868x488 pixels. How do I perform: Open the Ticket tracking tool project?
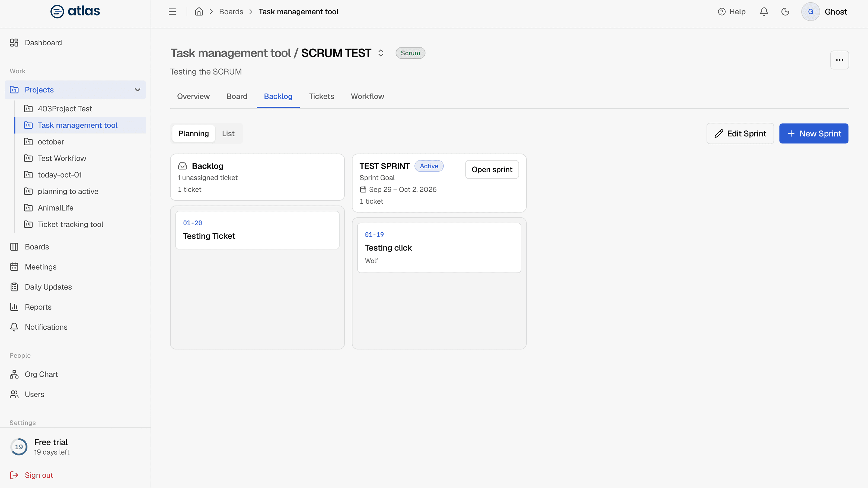(x=80, y=224)
